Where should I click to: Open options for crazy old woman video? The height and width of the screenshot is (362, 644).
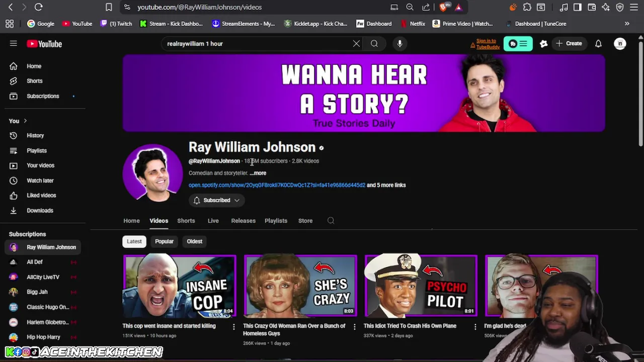(x=354, y=327)
